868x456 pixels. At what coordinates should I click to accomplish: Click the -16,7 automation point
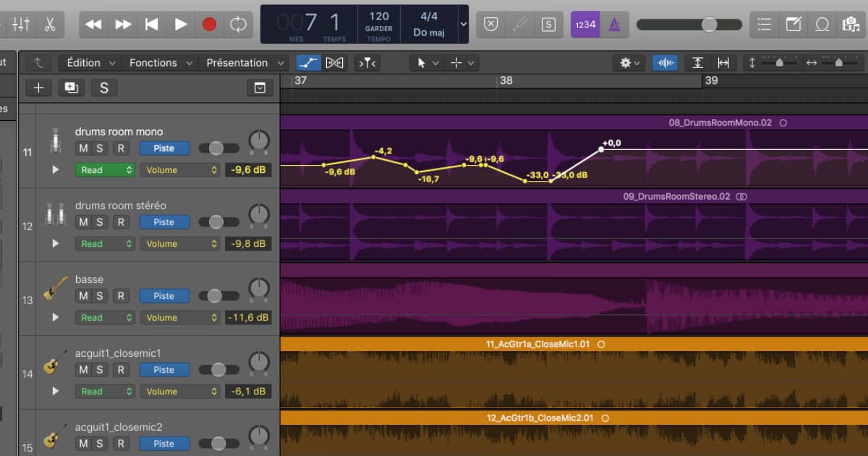coord(417,172)
